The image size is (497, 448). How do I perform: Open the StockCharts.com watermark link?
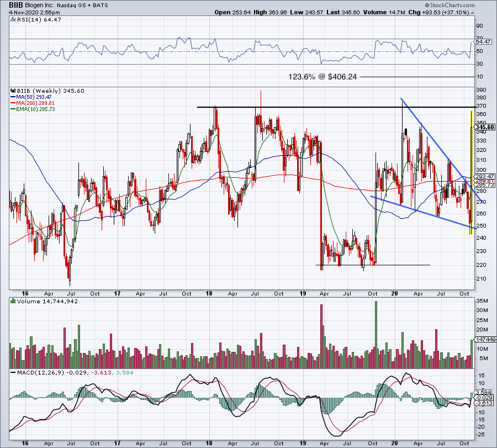(x=450, y=5)
